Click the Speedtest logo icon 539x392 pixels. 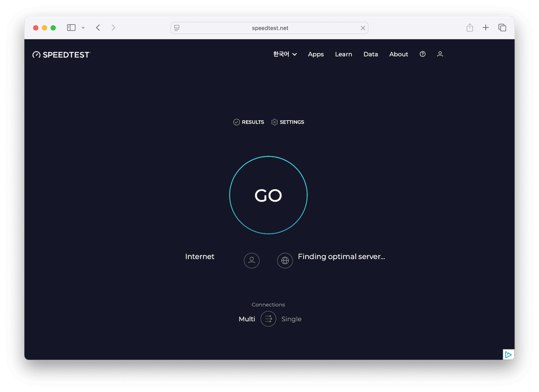point(36,54)
